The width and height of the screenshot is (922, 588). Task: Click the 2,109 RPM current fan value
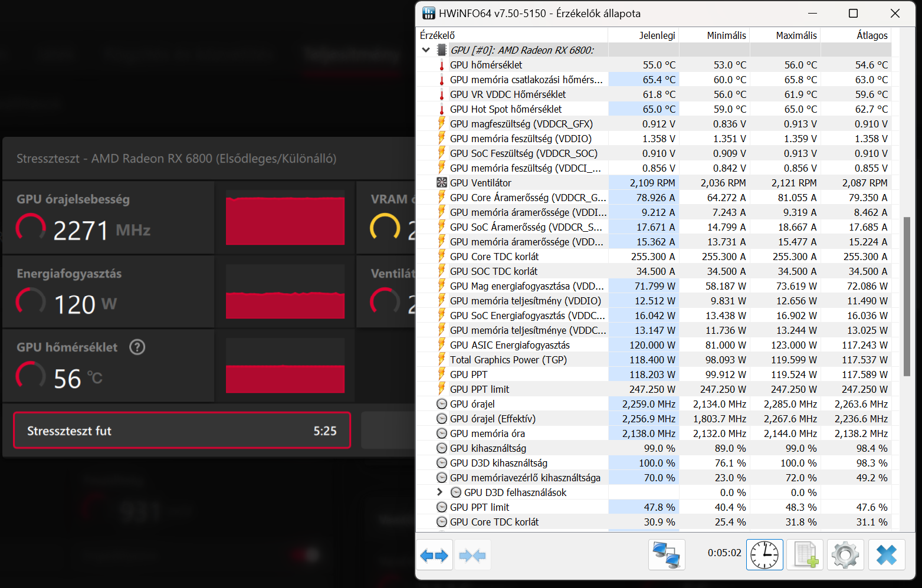[652, 183]
